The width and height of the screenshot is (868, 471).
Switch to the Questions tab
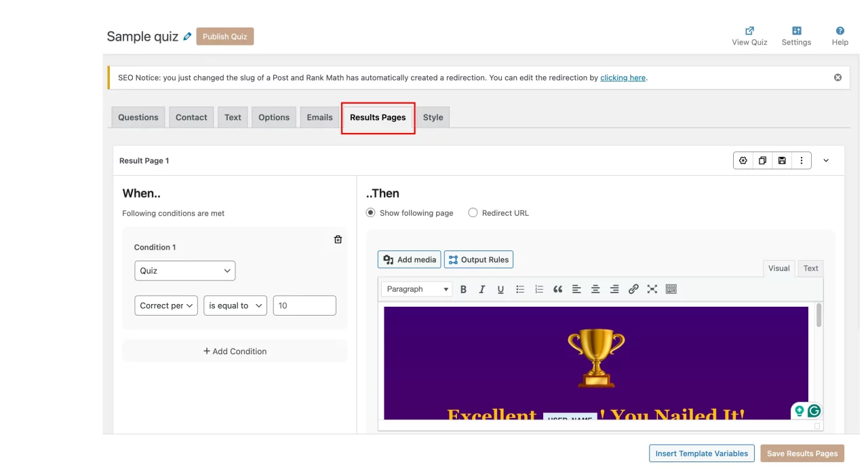click(x=138, y=117)
